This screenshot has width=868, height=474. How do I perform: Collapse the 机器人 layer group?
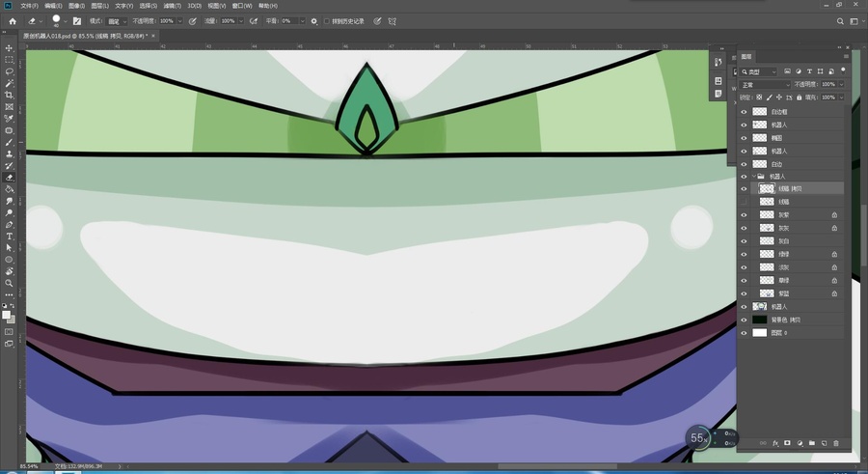[x=753, y=177]
